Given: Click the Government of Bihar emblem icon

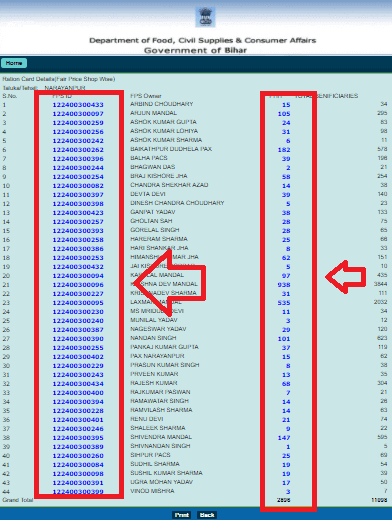Looking at the screenshot, I should point(205,17).
